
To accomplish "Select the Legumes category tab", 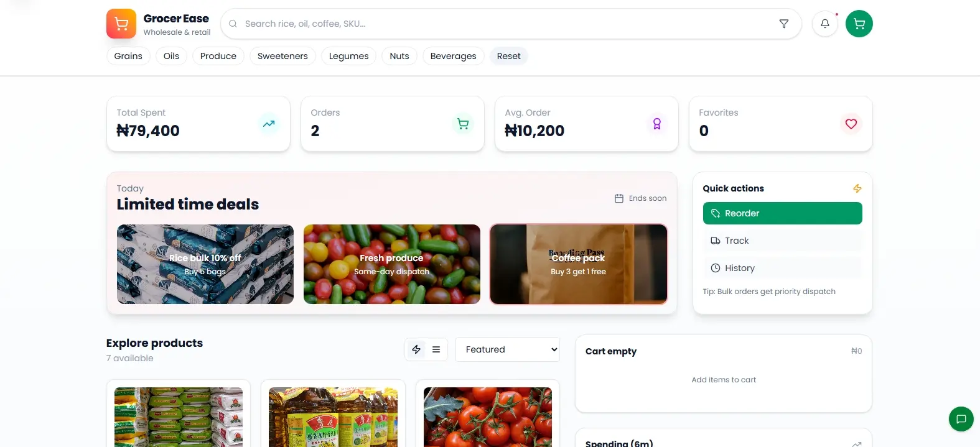I will 348,56.
